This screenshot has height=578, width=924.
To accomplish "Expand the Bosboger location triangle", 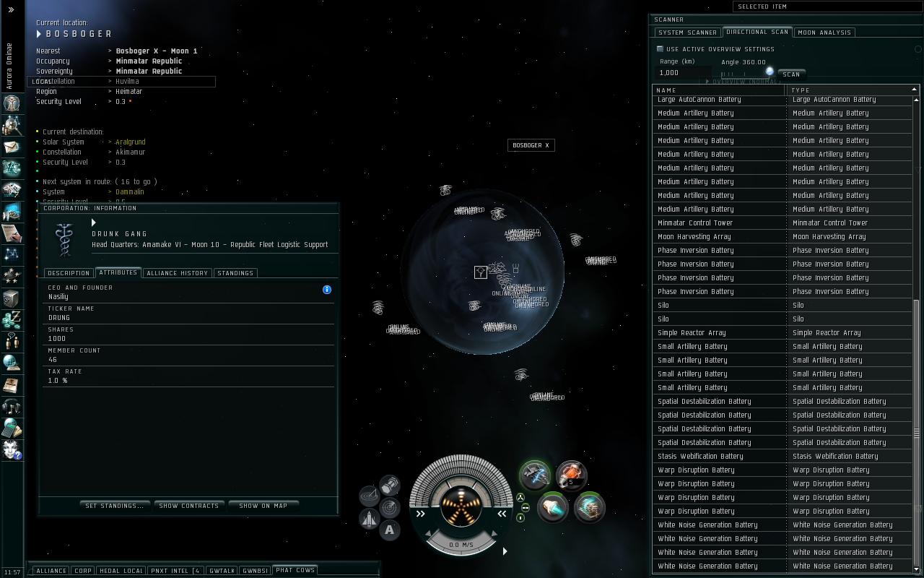I will pos(39,34).
